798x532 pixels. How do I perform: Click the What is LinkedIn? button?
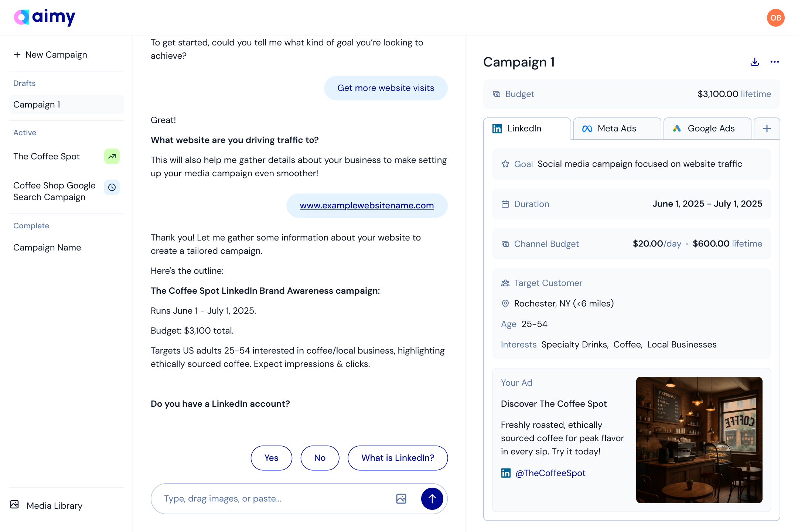coord(398,458)
